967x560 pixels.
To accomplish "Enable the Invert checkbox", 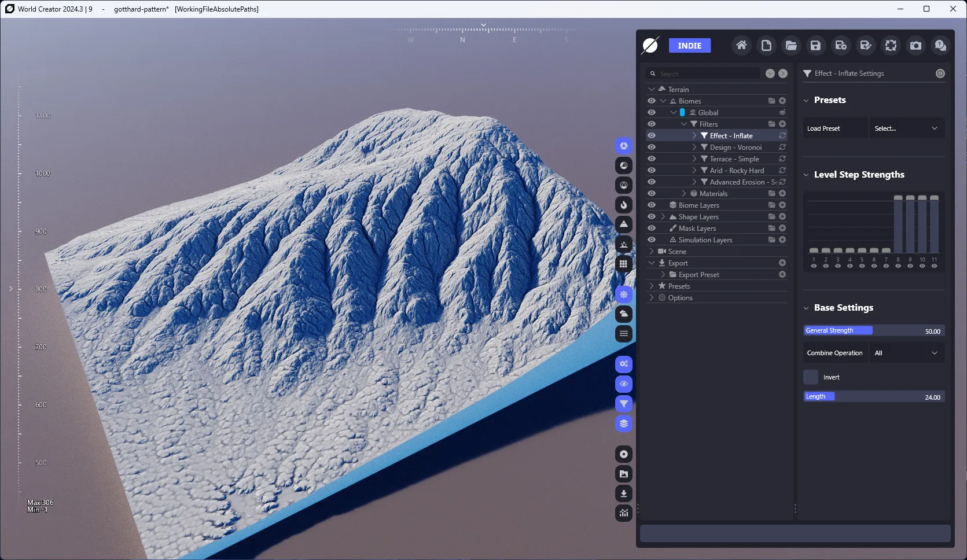I will [811, 377].
